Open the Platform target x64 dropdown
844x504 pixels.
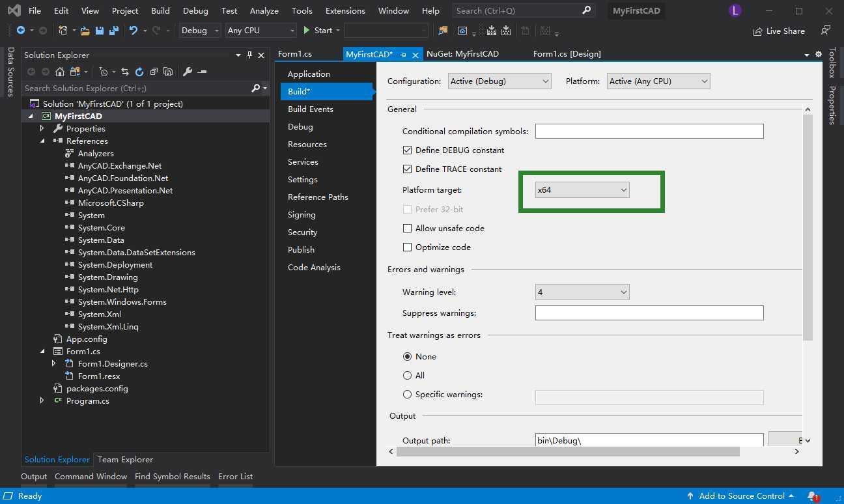click(582, 189)
